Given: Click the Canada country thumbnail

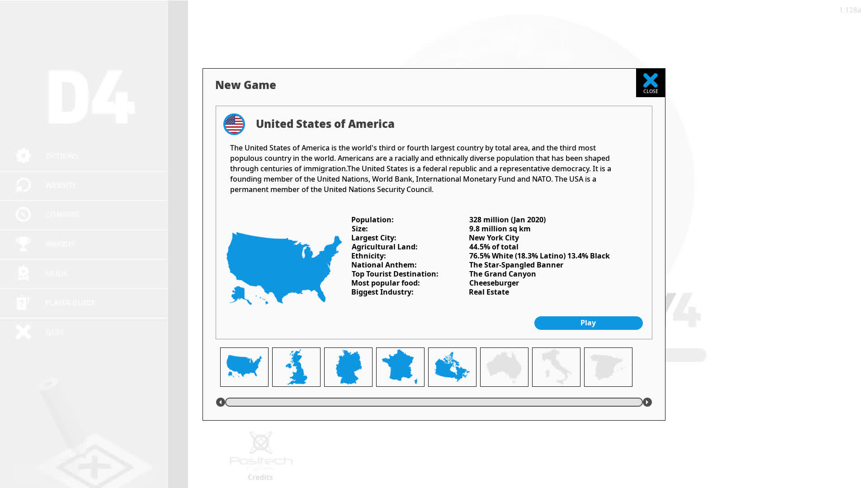Looking at the screenshot, I should (x=452, y=366).
